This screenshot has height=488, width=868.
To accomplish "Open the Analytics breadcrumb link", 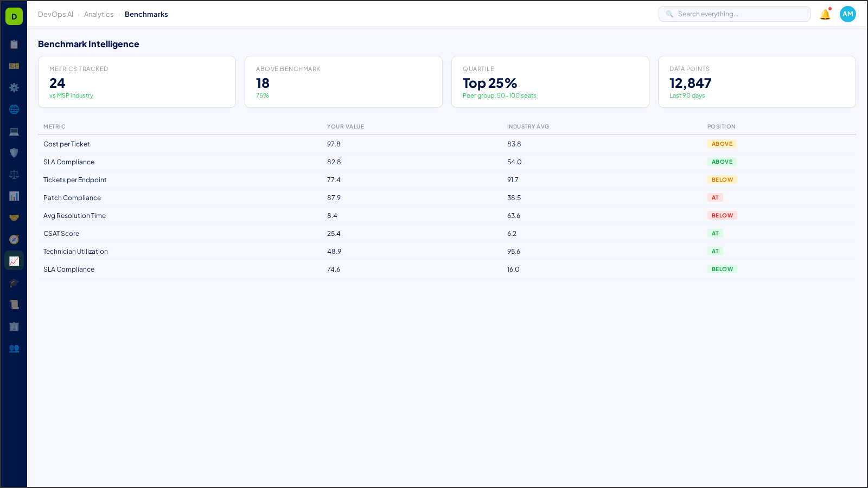I will (x=99, y=15).
